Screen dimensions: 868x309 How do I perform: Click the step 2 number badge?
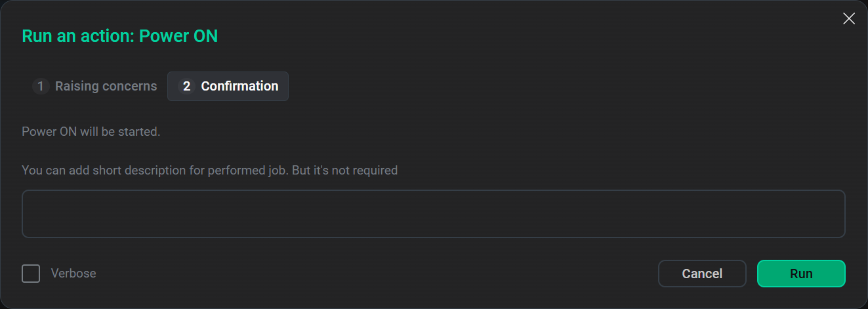[x=186, y=86]
